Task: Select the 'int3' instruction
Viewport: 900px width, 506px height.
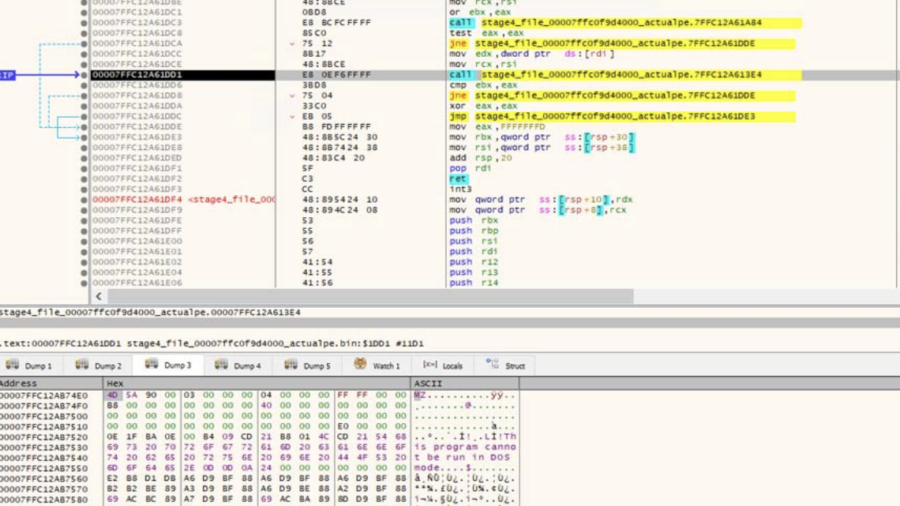Action: point(460,189)
